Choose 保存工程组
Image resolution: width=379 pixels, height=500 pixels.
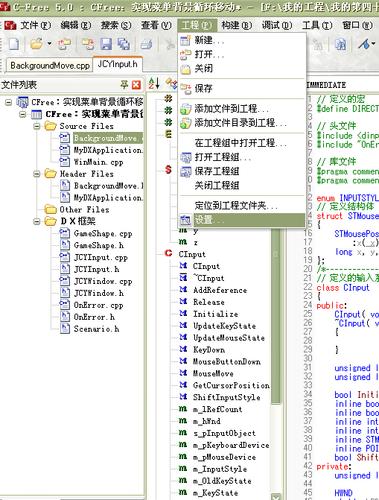[x=242, y=171]
